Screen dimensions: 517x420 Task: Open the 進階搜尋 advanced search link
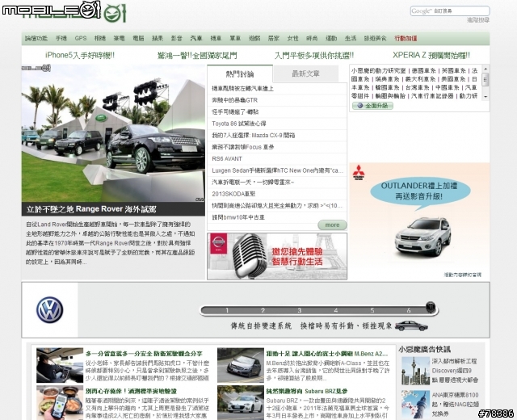pyautogui.click(x=478, y=20)
